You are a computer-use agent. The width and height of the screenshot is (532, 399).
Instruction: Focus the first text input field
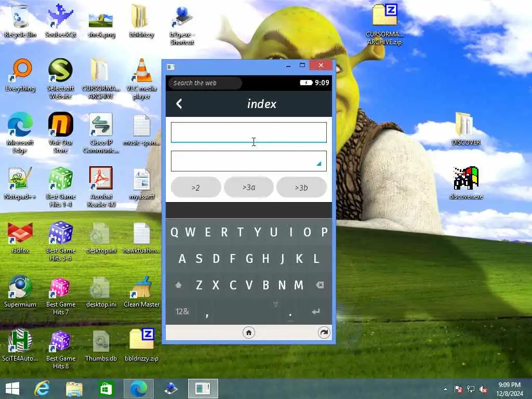[249, 132]
